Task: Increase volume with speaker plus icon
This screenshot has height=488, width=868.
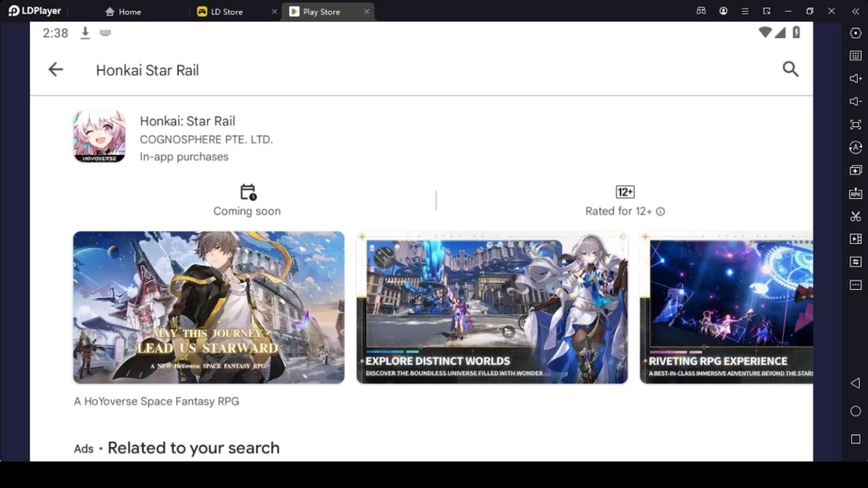Action: tap(855, 79)
